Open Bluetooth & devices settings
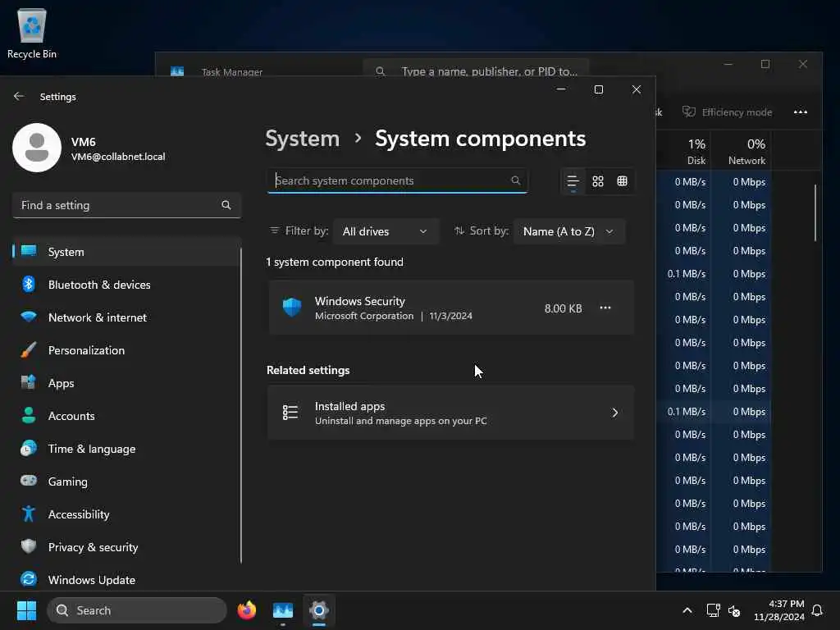Screen dimensions: 840x630 pos(126,285)
